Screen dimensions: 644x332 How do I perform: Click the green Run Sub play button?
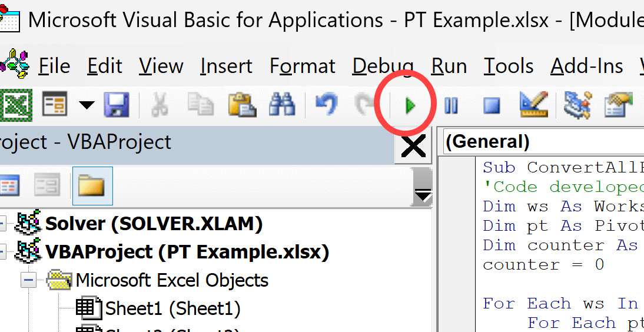coord(410,106)
